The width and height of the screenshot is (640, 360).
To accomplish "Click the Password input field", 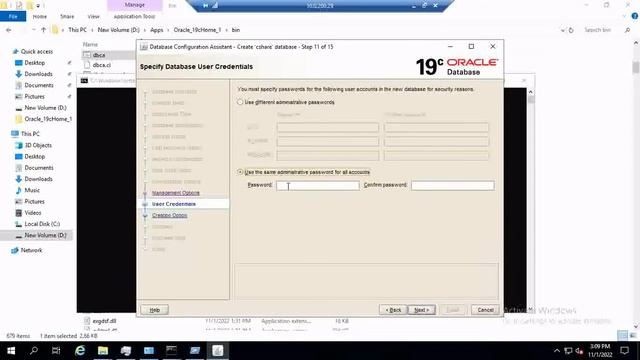I will (318, 185).
